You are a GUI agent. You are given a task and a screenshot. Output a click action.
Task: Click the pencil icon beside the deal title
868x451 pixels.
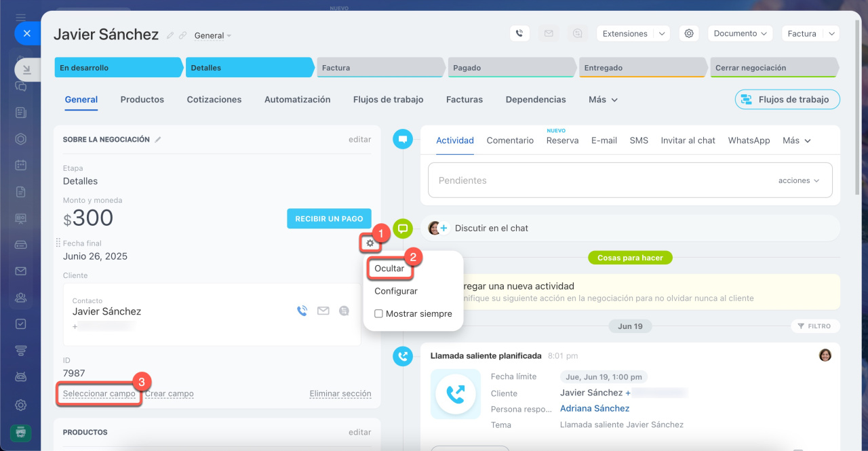click(x=170, y=35)
